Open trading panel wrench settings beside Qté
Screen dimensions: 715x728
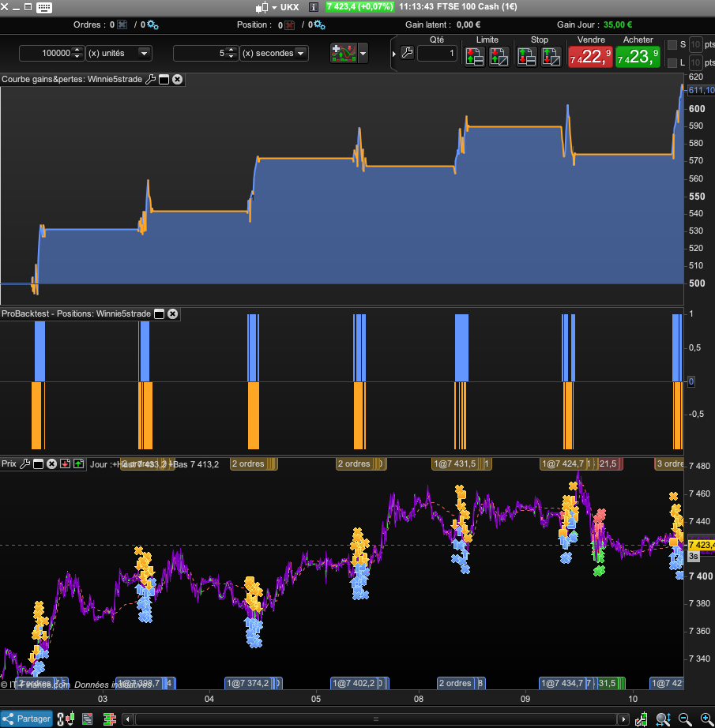click(407, 53)
